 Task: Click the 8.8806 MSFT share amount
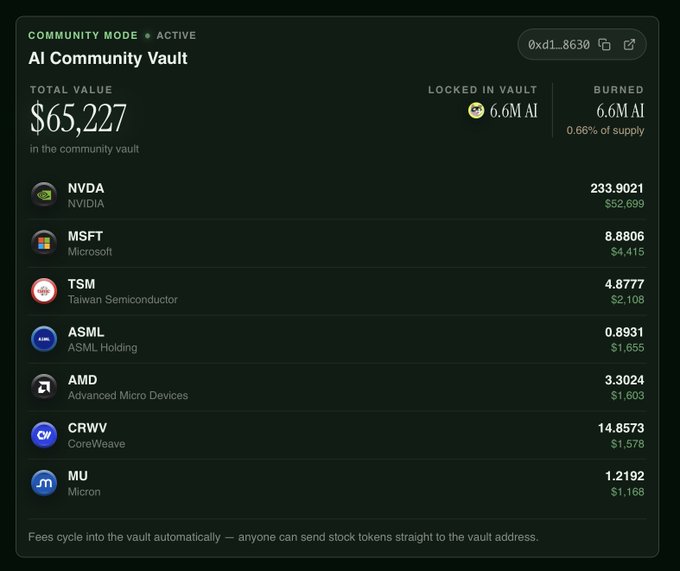point(624,236)
